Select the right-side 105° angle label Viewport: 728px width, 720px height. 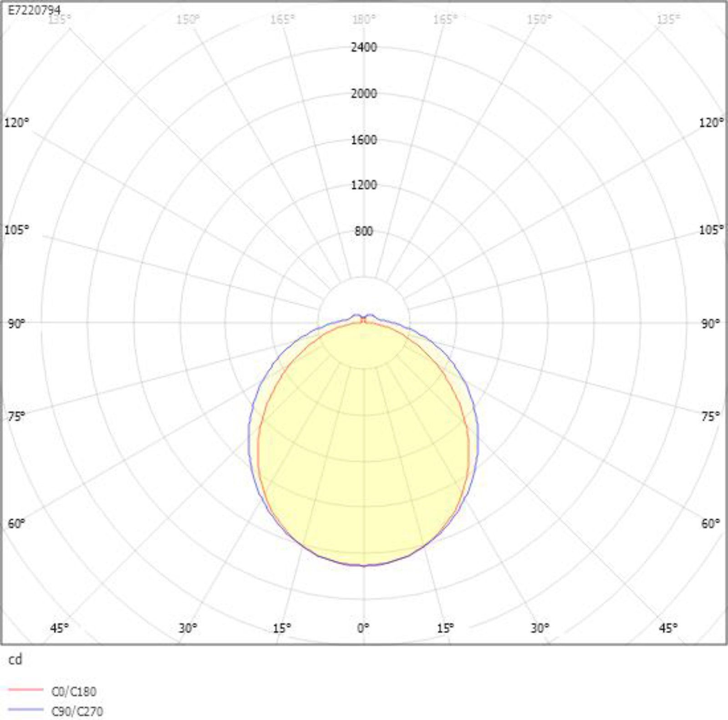[711, 229]
